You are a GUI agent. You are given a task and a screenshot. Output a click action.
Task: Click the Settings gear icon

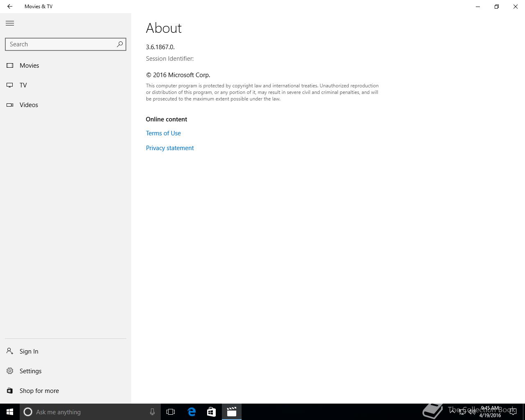pos(10,371)
